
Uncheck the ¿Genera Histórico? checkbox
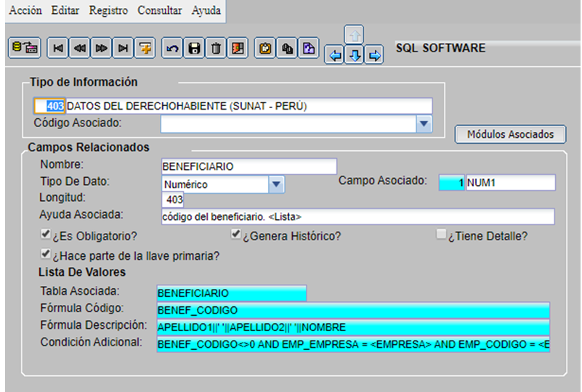(x=235, y=235)
